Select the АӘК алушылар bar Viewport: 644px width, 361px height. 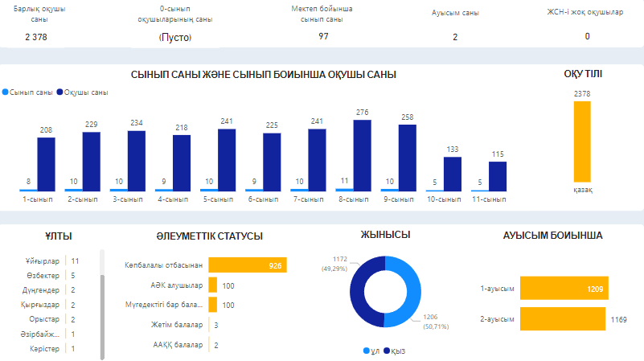[x=212, y=285]
